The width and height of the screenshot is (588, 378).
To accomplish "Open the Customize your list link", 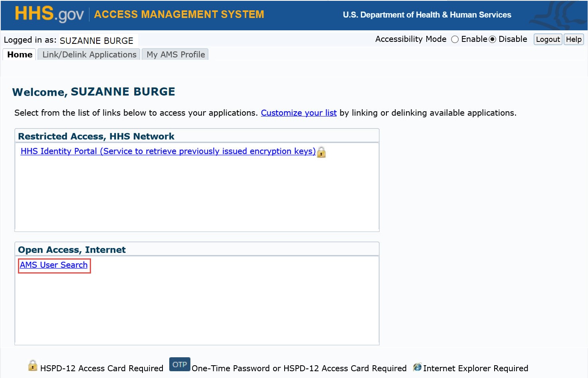I will click(x=299, y=113).
